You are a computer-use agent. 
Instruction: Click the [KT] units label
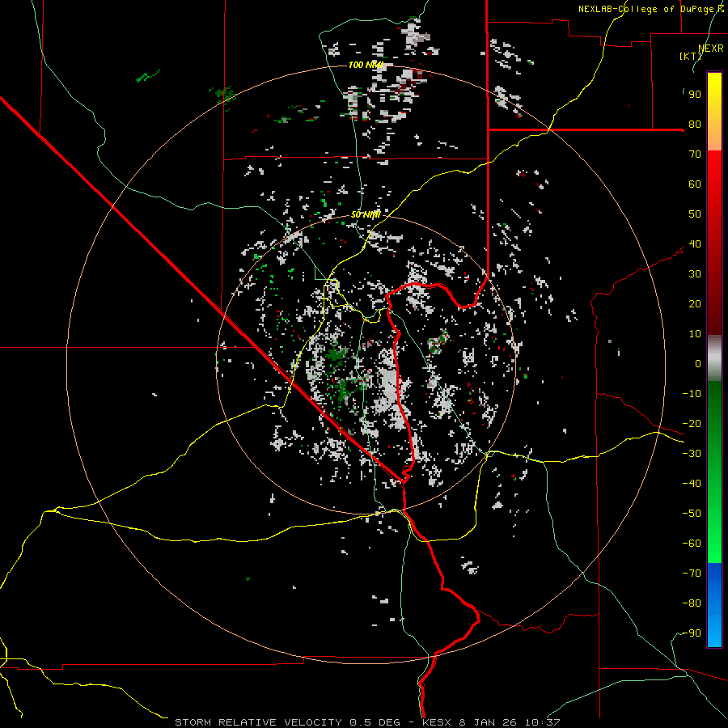691,56
